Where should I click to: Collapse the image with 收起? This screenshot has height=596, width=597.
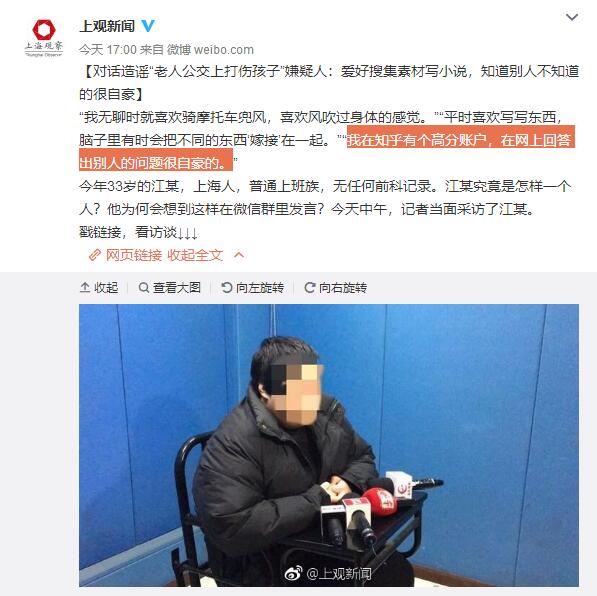tap(99, 288)
